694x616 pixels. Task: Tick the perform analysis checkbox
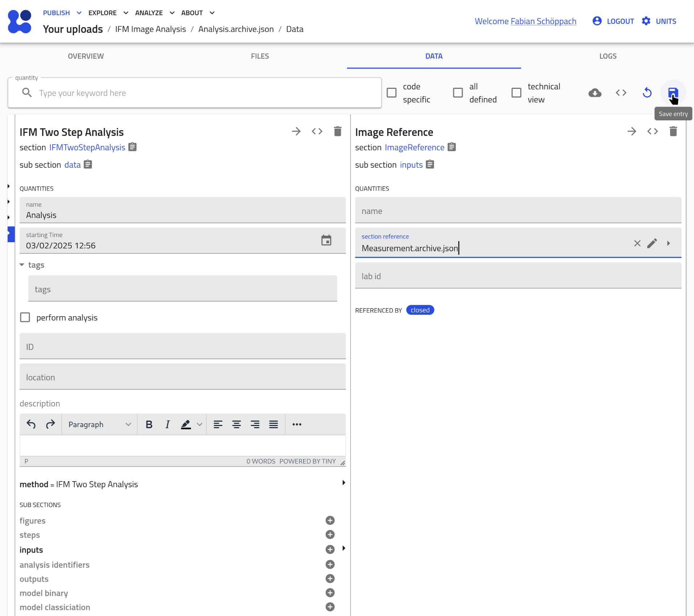click(x=25, y=318)
